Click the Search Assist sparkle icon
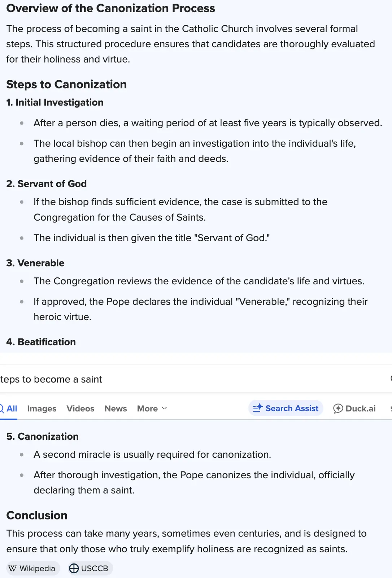Viewport: 392px width, 578px height. pos(258,408)
